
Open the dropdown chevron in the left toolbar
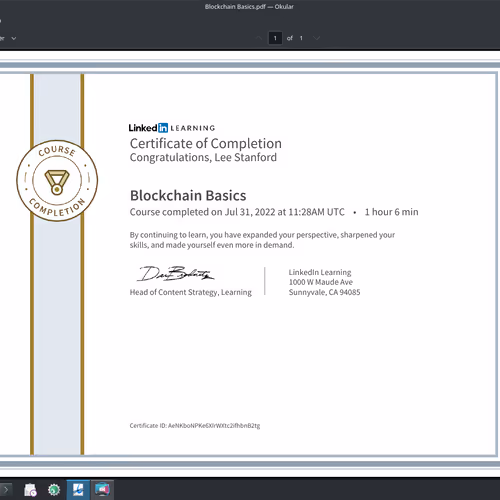tap(14, 38)
